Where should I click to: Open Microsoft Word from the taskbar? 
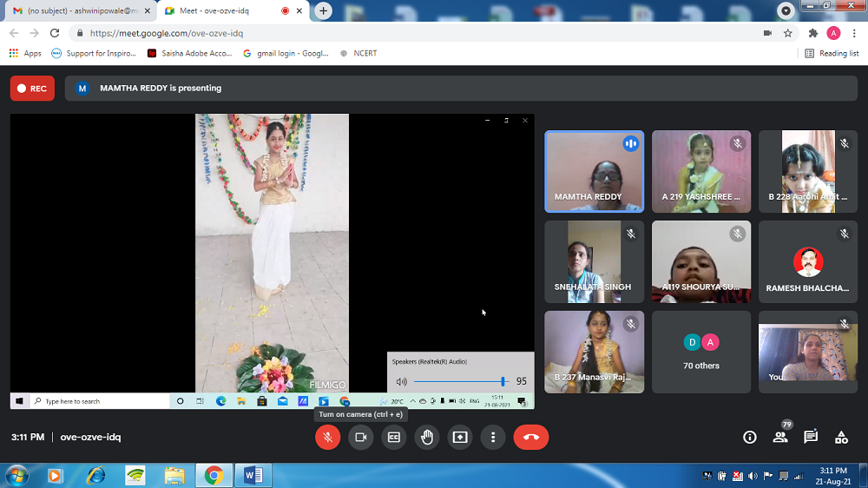pos(253,475)
